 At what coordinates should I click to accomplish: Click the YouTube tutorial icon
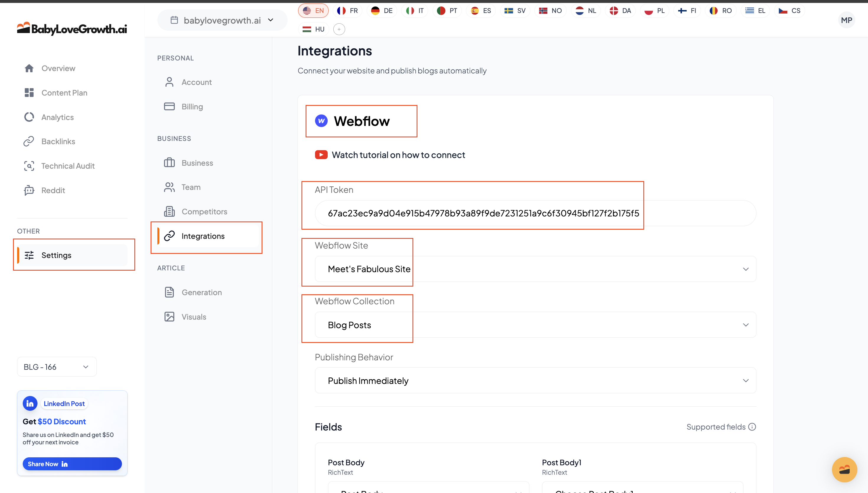(321, 155)
